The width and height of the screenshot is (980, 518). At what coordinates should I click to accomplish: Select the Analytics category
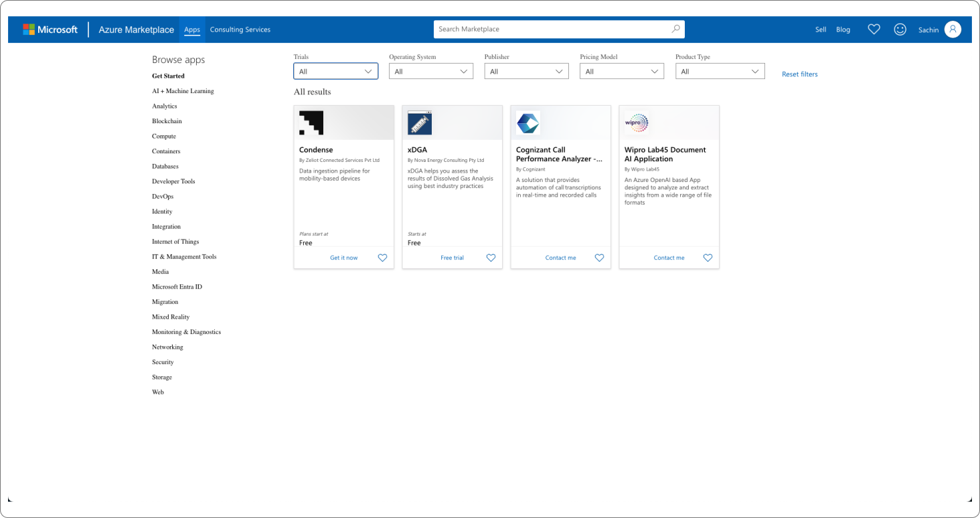tap(165, 106)
